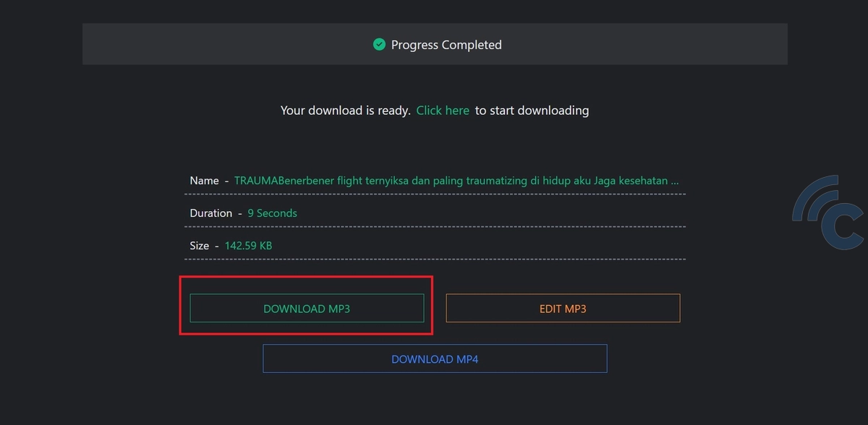Viewport: 868px width, 425px height.
Task: Click the "Progress Completed" status text
Action: (446, 45)
